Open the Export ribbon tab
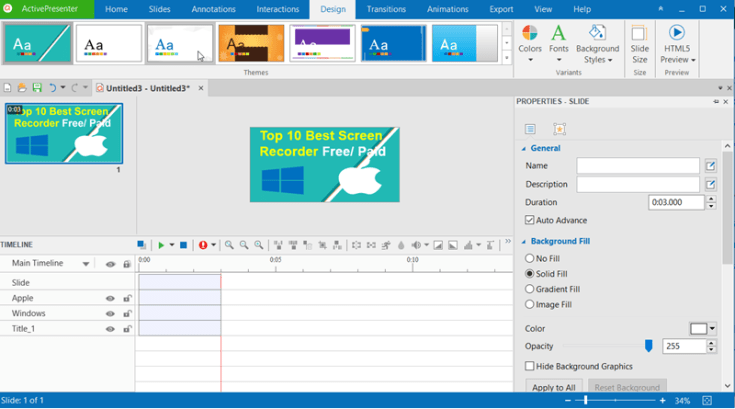The width and height of the screenshot is (735, 409). tap(501, 9)
